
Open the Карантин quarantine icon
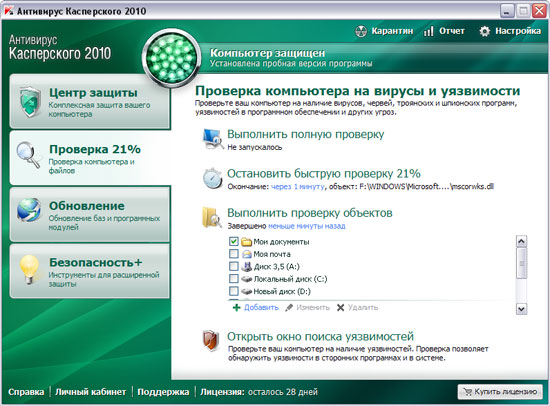click(361, 31)
